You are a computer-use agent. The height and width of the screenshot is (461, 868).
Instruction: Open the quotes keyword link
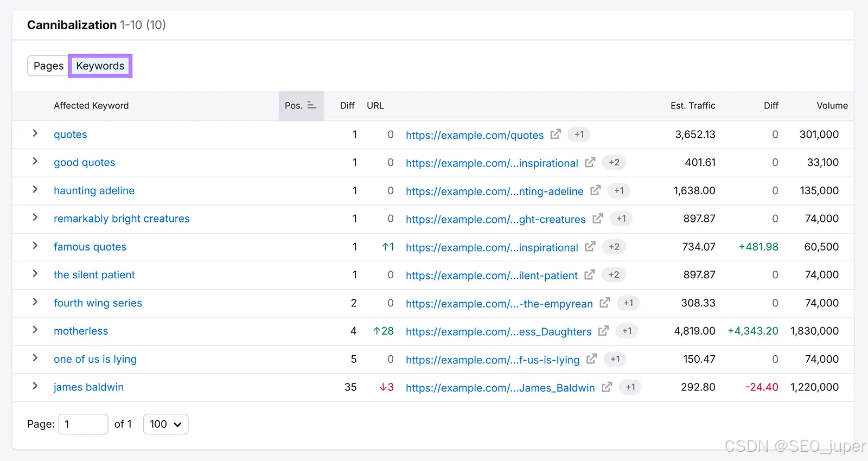[x=71, y=135]
